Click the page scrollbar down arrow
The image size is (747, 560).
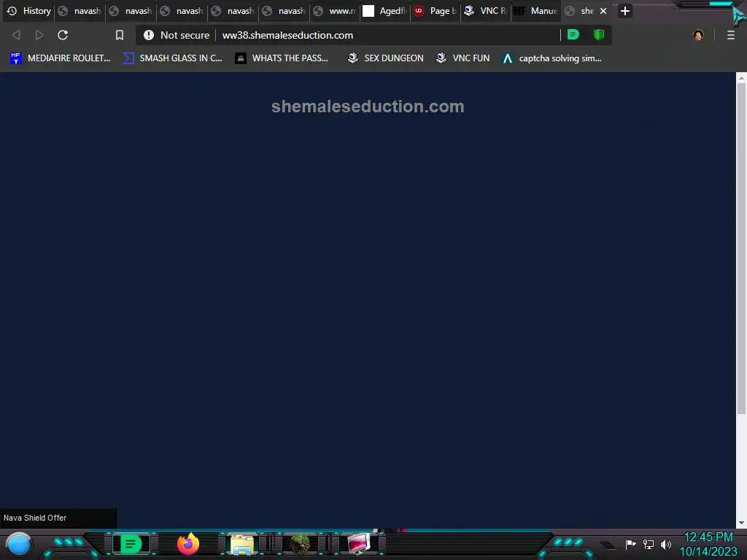point(741,523)
